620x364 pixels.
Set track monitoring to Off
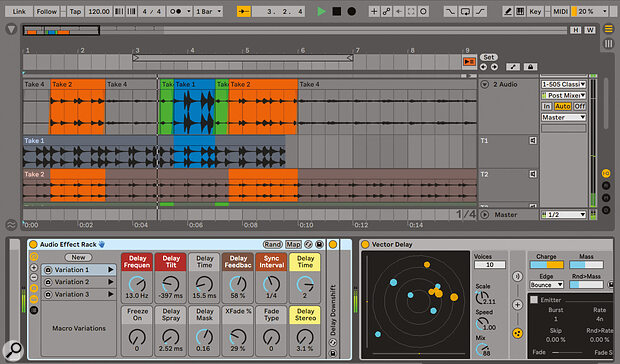coord(580,106)
